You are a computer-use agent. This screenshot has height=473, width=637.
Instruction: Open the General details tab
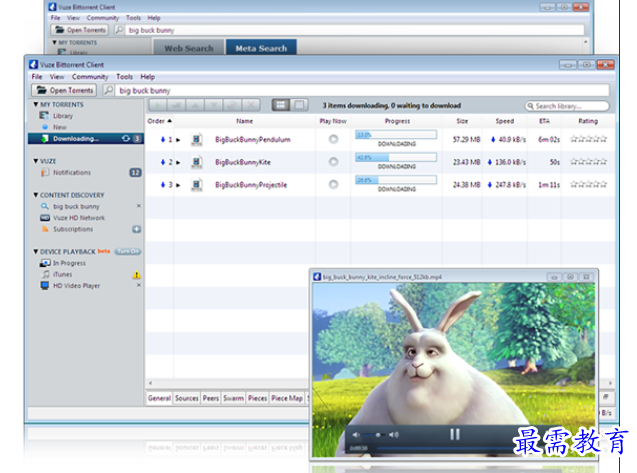click(159, 398)
